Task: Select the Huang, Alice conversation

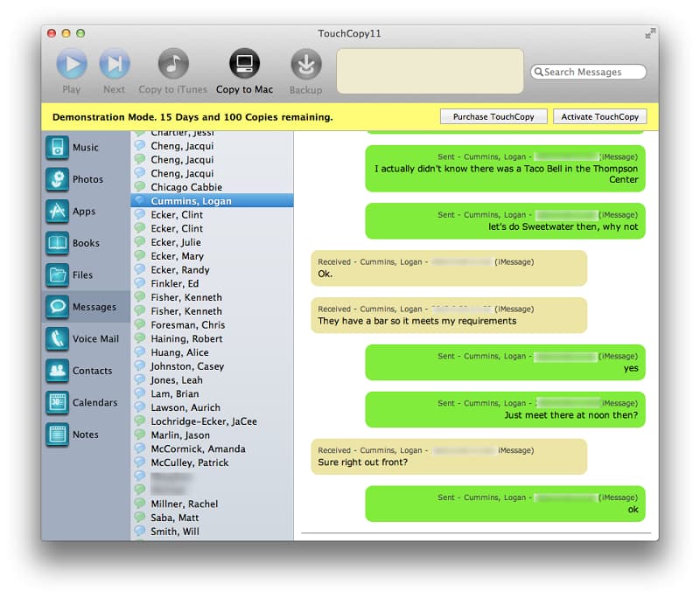Action: tap(212, 352)
